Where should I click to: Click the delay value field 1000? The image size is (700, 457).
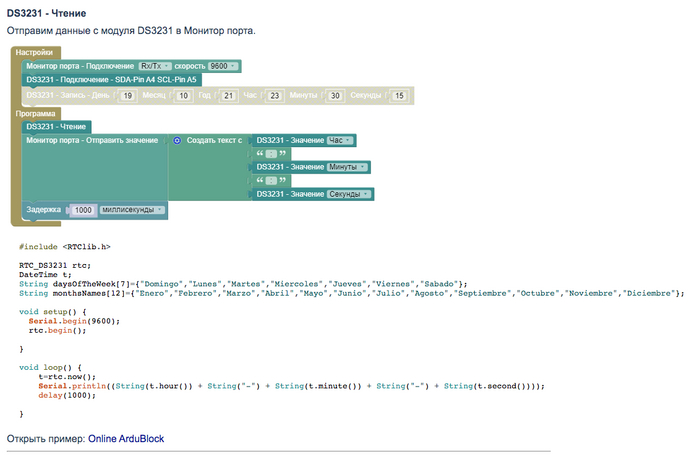pyautogui.click(x=83, y=211)
